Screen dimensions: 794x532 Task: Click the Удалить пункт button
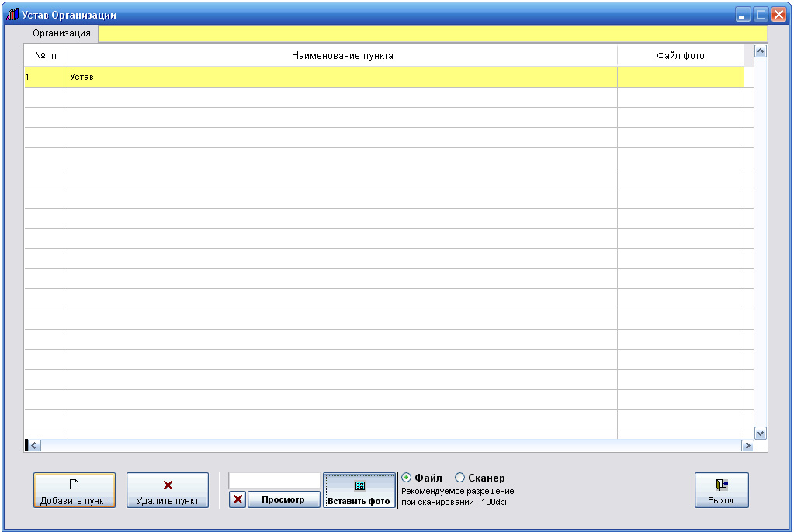coord(168,490)
